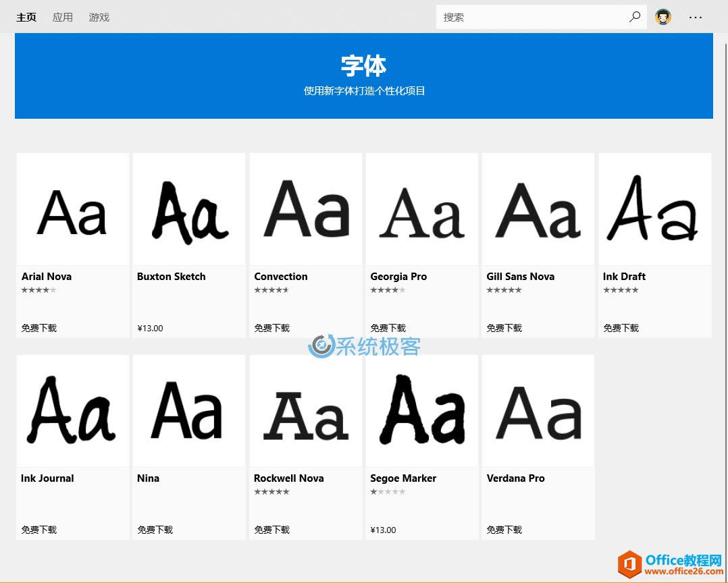The width and height of the screenshot is (728, 583).
Task: Click the one-star rating under Segoe Marker
Action: click(388, 492)
